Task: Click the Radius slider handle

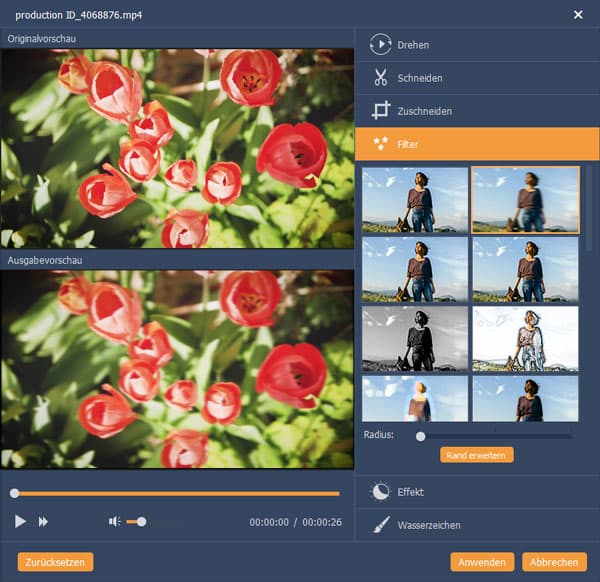Action: tap(420, 436)
